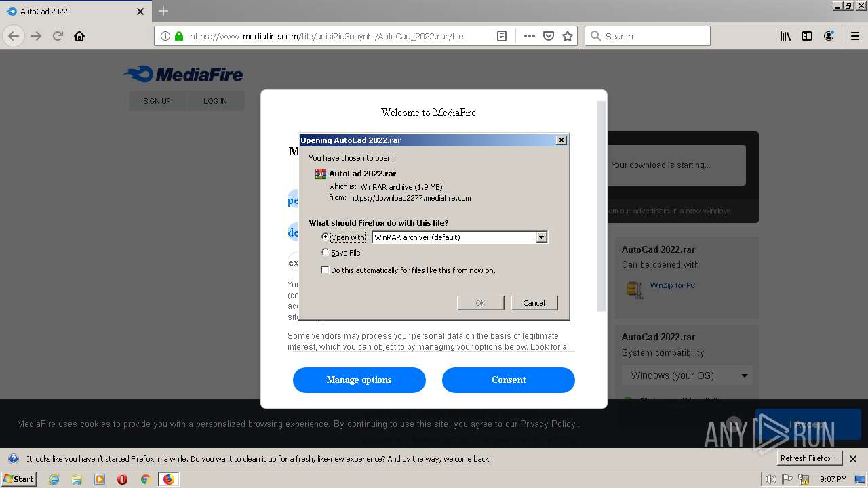Close the AutoCad 2022 tab

[140, 12]
